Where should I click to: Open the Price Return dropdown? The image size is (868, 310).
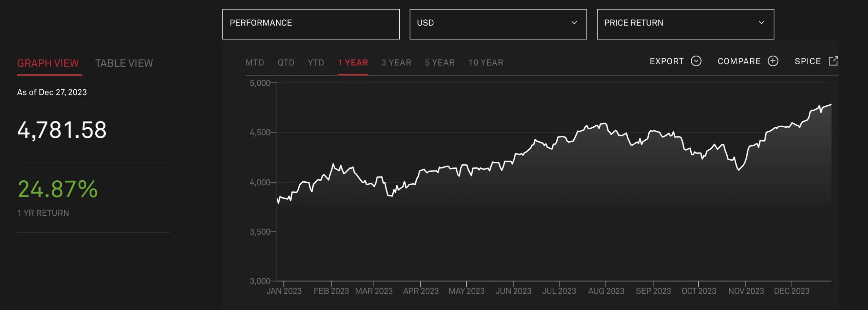pyautogui.click(x=685, y=24)
